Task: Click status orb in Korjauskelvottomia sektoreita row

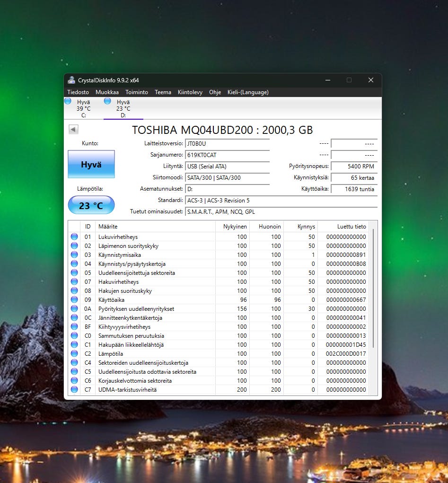Action: click(x=74, y=380)
